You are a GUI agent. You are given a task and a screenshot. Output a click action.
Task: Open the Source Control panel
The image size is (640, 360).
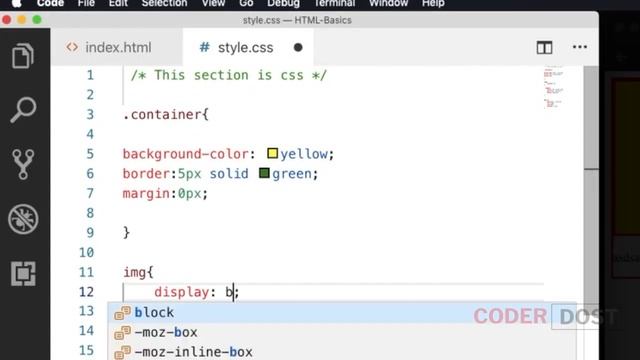tap(23, 164)
